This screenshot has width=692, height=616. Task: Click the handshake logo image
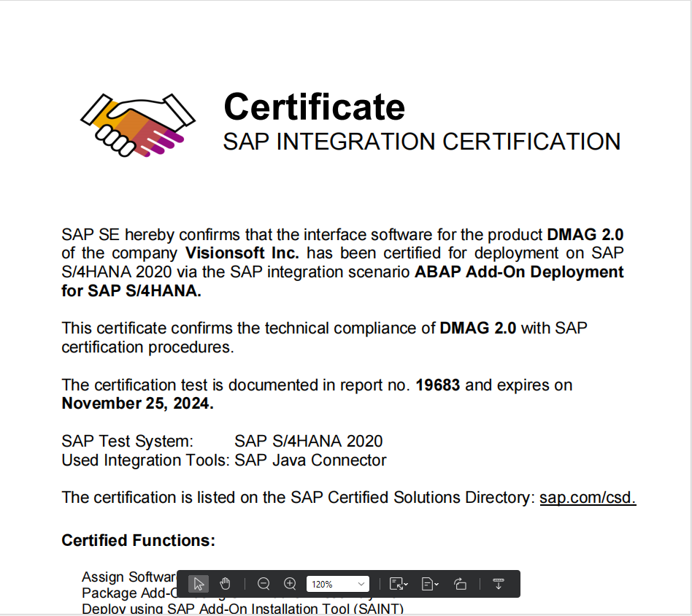pyautogui.click(x=137, y=126)
